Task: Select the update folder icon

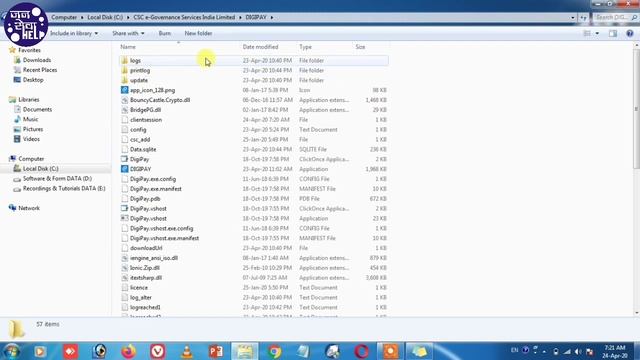Action: pos(124,80)
